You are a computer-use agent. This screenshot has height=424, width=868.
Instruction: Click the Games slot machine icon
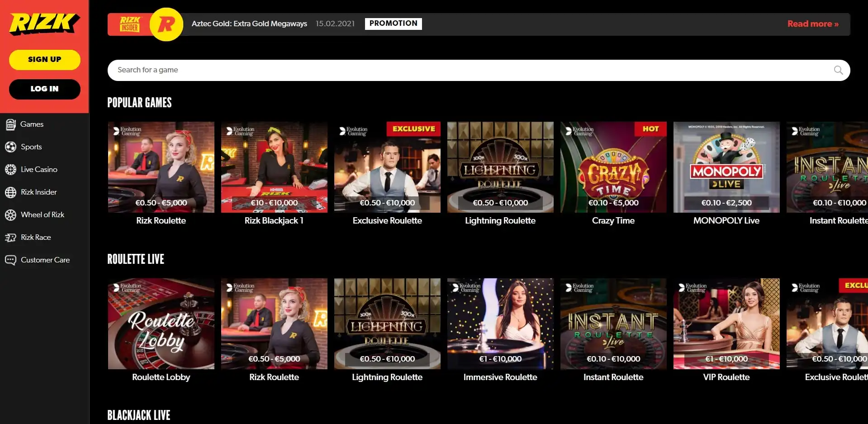pos(11,124)
